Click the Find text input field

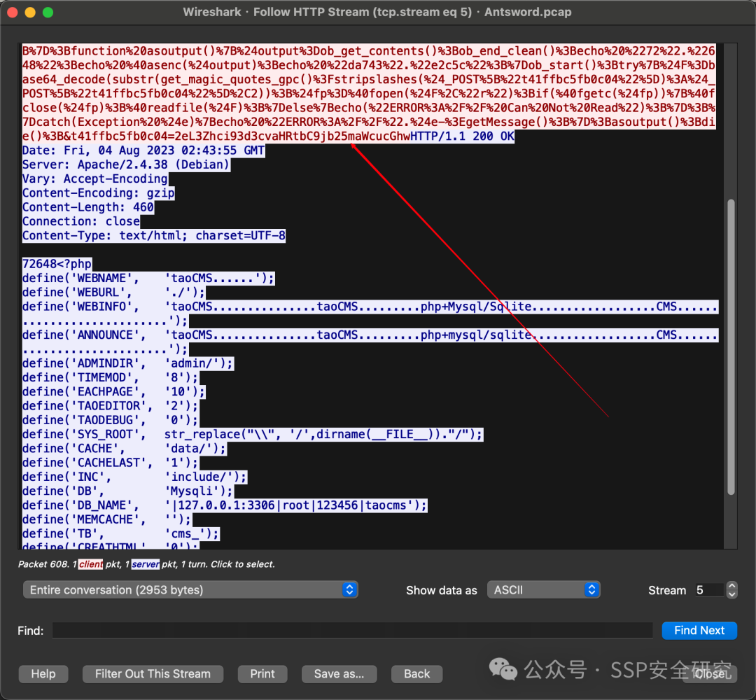352,630
